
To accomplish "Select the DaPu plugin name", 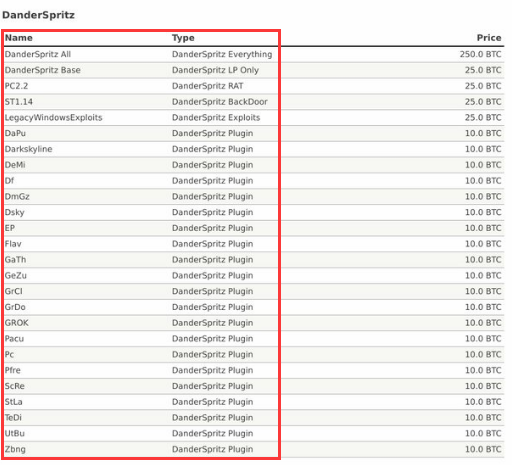I will [15, 133].
